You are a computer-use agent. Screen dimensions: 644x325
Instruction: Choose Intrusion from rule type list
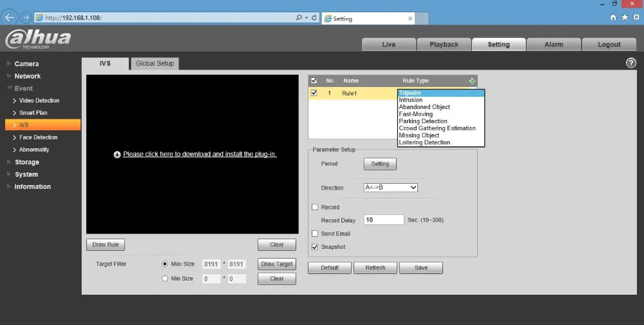[441, 100]
